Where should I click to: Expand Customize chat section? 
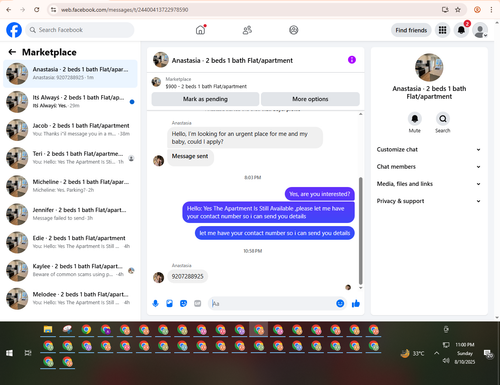[429, 149]
